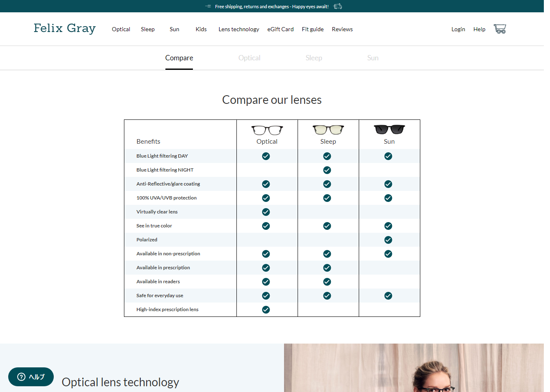Click the Benefits header text
This screenshot has width=550, height=392.
pyautogui.click(x=148, y=141)
